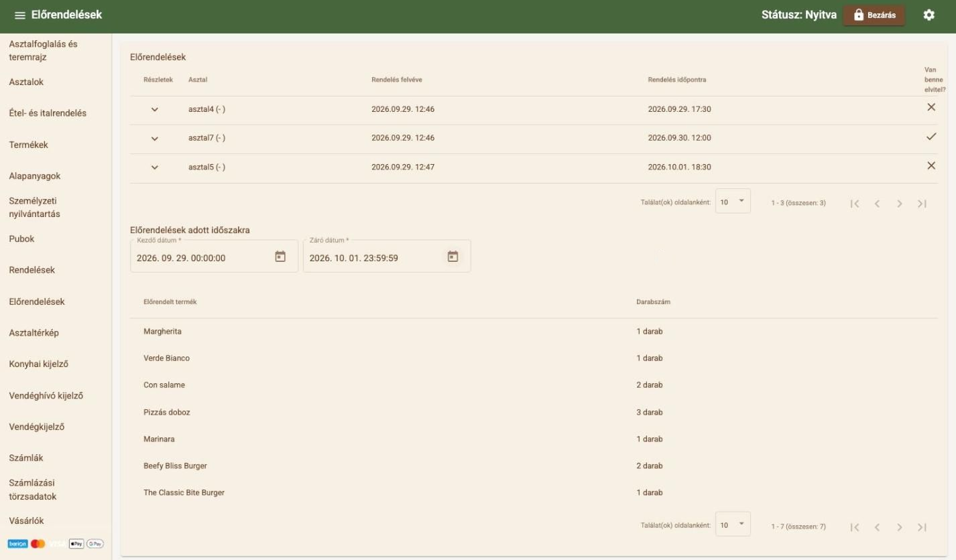The width and height of the screenshot is (956, 560).
Task: Click the Bezárás lock button
Action: [874, 15]
